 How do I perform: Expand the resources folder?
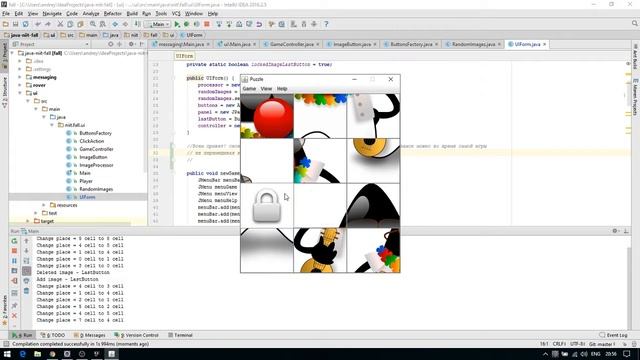coord(44,205)
